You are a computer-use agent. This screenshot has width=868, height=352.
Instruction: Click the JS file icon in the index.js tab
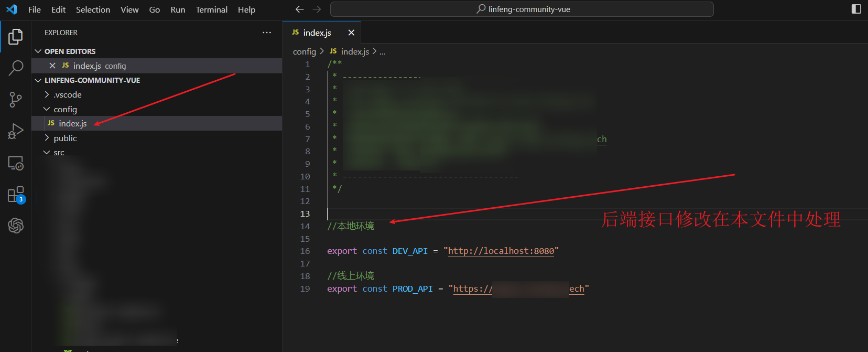[296, 33]
